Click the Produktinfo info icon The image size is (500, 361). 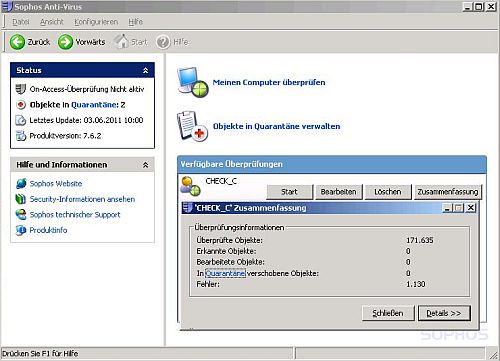[x=21, y=230]
